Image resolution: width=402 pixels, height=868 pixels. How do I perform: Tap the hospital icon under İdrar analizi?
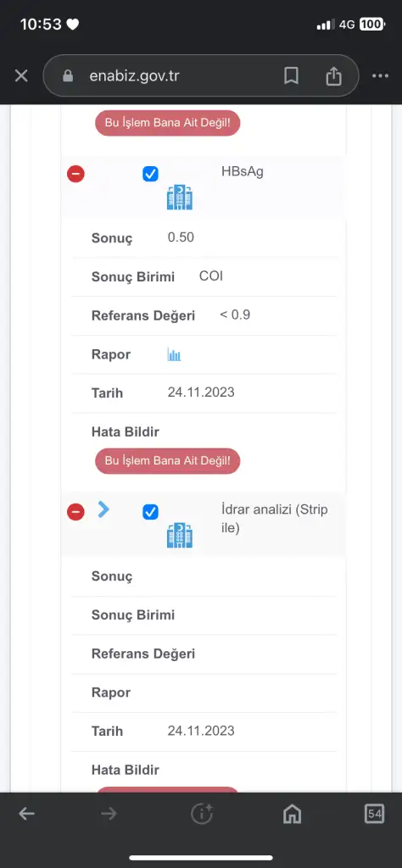[x=180, y=536]
